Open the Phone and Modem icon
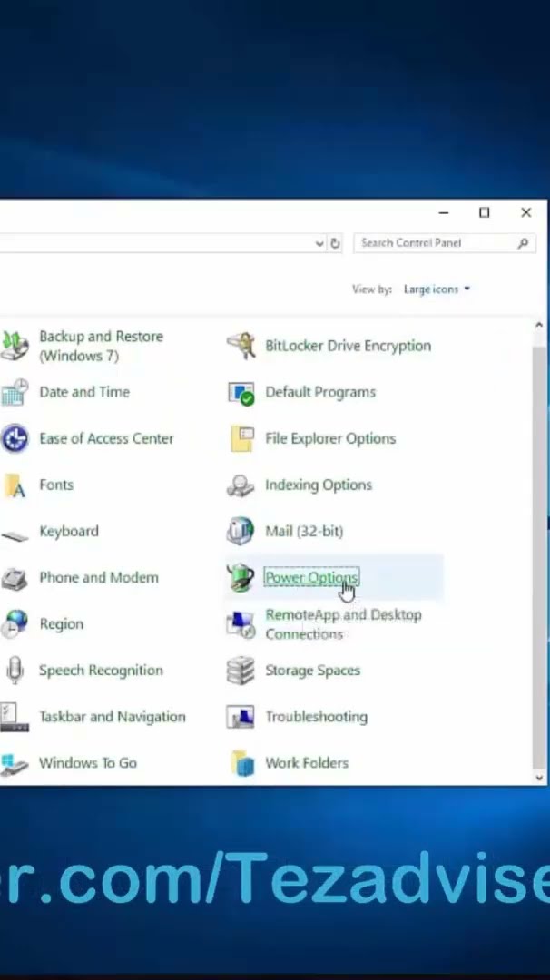 pyautogui.click(x=14, y=578)
